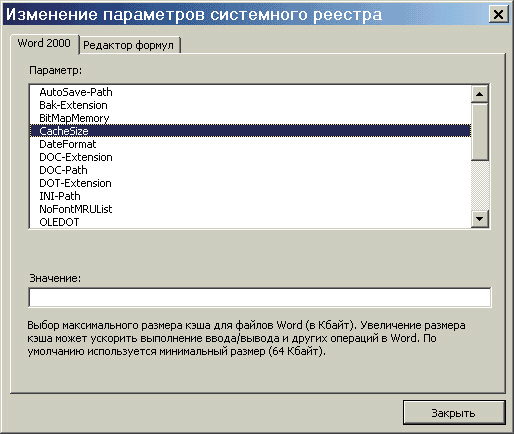
Task: Switch to the Word 2000 tab
Action: (x=44, y=43)
